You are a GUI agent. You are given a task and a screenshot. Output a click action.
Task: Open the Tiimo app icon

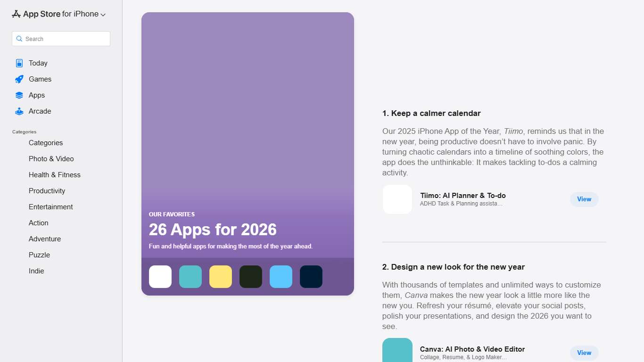(397, 199)
